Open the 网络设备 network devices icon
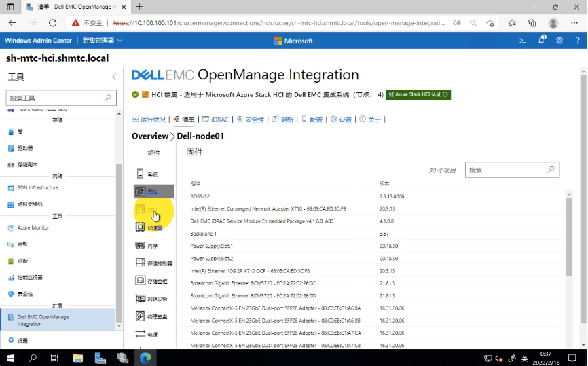The image size is (588, 366). coord(140,299)
